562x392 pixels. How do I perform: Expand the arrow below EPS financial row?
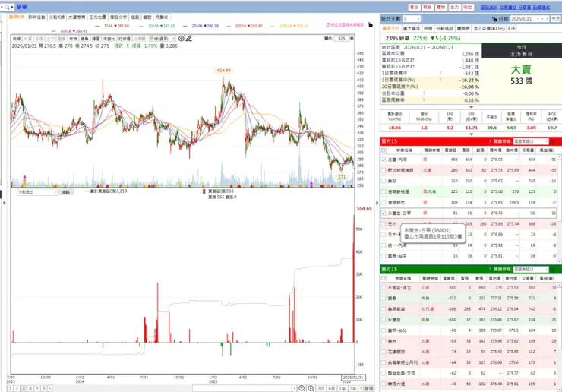tap(471, 134)
